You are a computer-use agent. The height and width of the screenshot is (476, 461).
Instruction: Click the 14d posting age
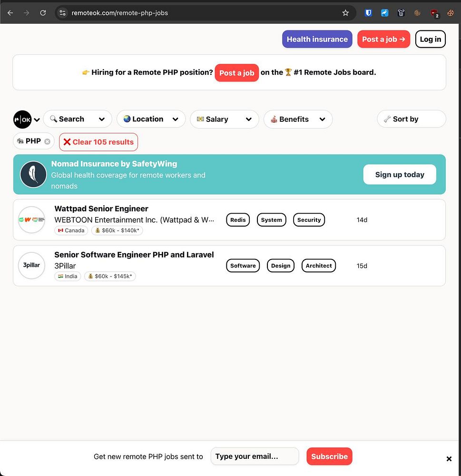click(x=362, y=220)
